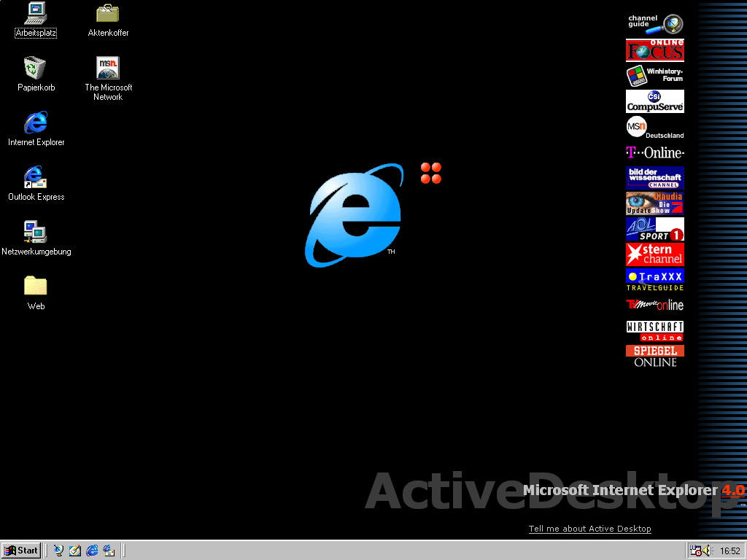This screenshot has width=747, height=560.
Task: Click the View Channels satellite icon in Quick Launch
Action: pos(59,551)
